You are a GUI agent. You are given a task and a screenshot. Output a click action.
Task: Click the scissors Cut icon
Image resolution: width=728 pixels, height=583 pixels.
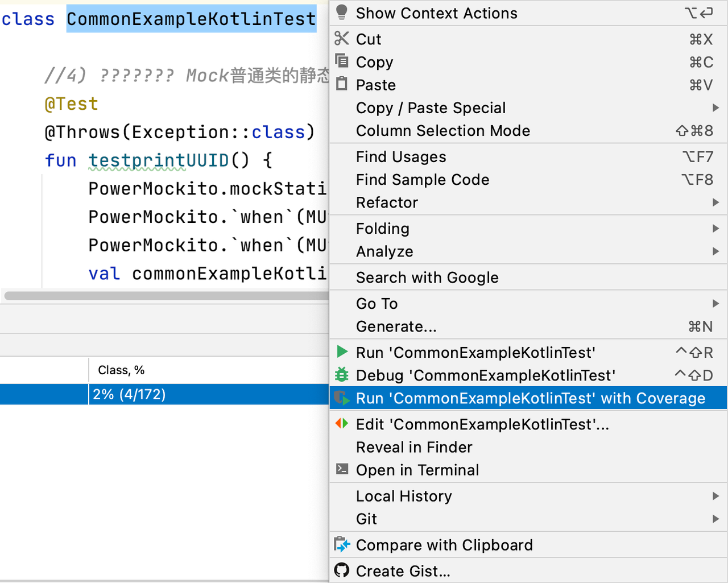pos(341,38)
